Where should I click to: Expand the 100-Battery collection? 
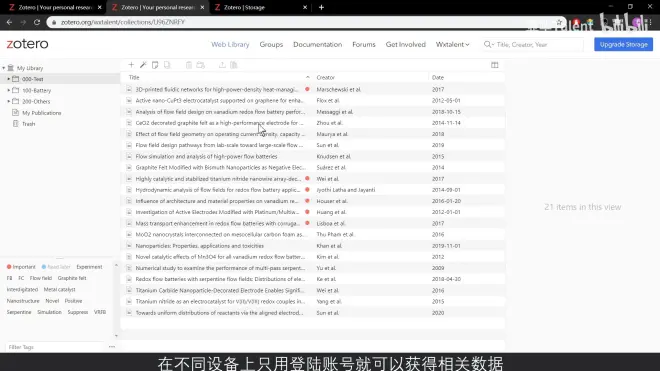click(8, 90)
